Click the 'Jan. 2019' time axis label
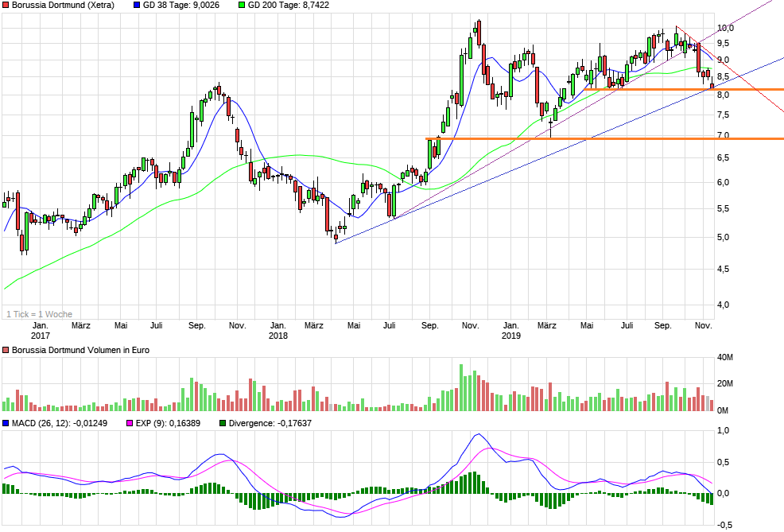The image size is (784, 532). (510, 330)
